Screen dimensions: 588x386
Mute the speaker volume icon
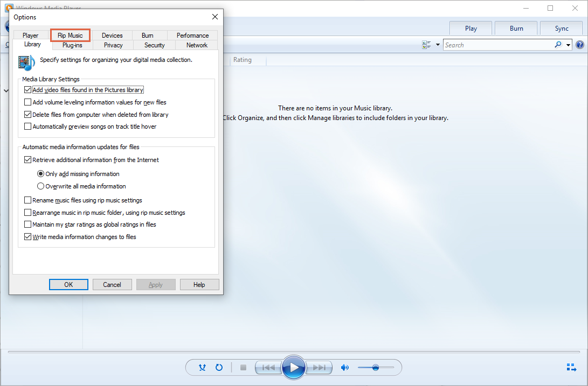pyautogui.click(x=345, y=368)
